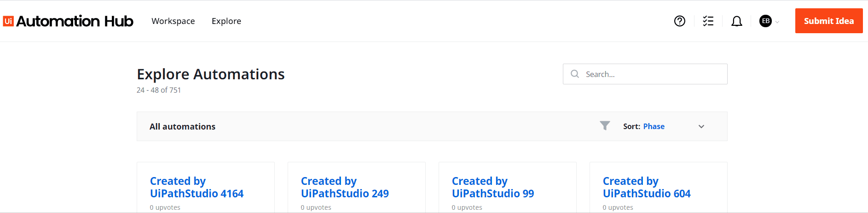Screen dimensions: 868x213
Task: Open Created by UiPathStudio 249 automation
Action: click(345, 187)
